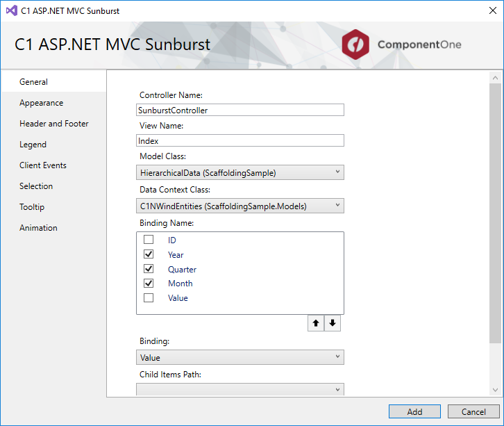
Task: Click the vertical scrollbar thumb
Action: (x=495, y=213)
